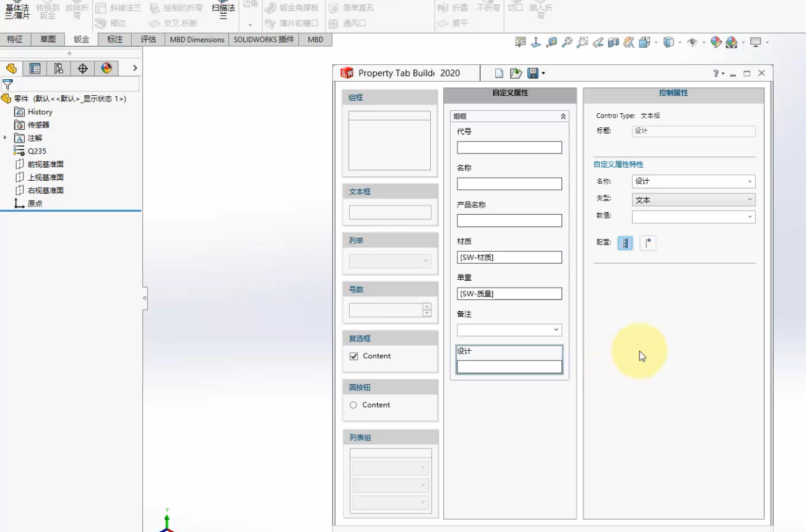Click the Save icon in Property Tab Builder
The width and height of the screenshot is (806, 532).
(532, 74)
